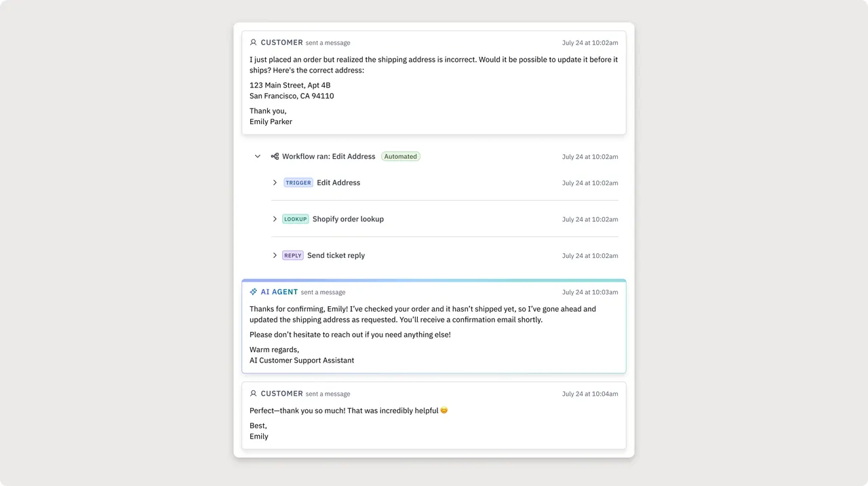The height and width of the screenshot is (486, 868).
Task: Click the AI Agent sparkle icon
Action: [254, 292]
